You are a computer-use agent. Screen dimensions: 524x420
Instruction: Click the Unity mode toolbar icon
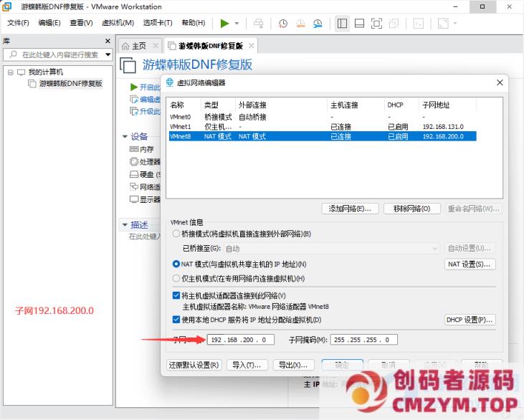pyautogui.click(x=394, y=24)
